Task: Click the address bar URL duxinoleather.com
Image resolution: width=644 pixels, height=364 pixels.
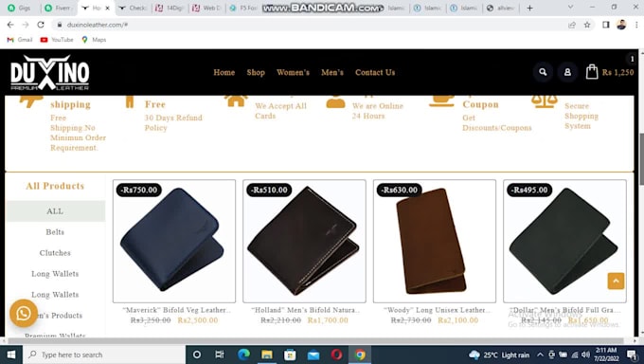Action: pyautogui.click(x=98, y=25)
